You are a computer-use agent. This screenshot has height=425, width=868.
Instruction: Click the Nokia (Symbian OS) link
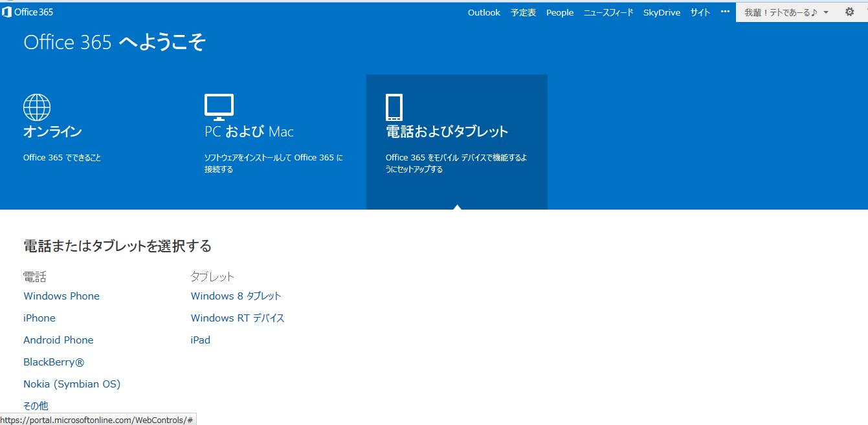72,384
